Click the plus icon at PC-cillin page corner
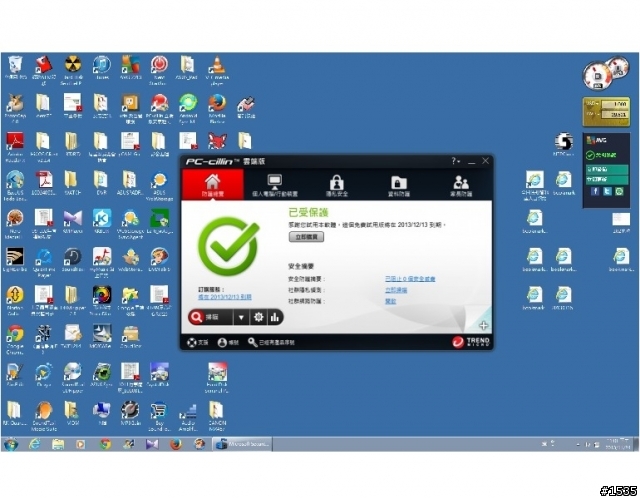This screenshot has height=499, width=640. click(484, 325)
